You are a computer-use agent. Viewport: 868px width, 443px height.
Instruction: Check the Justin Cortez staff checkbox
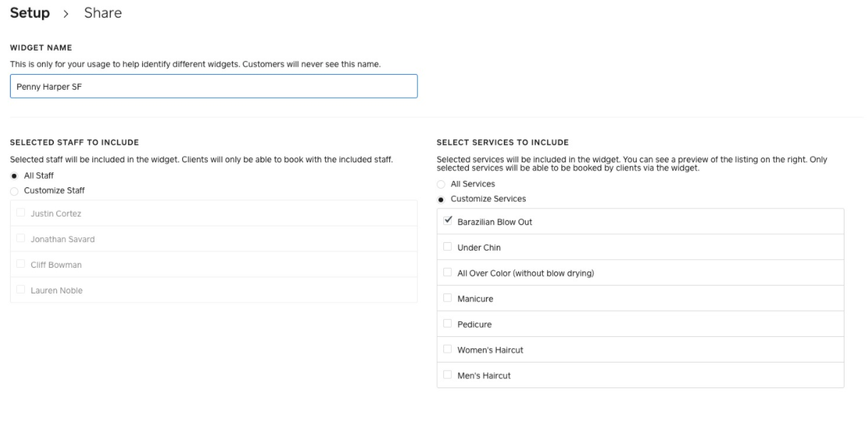(21, 212)
